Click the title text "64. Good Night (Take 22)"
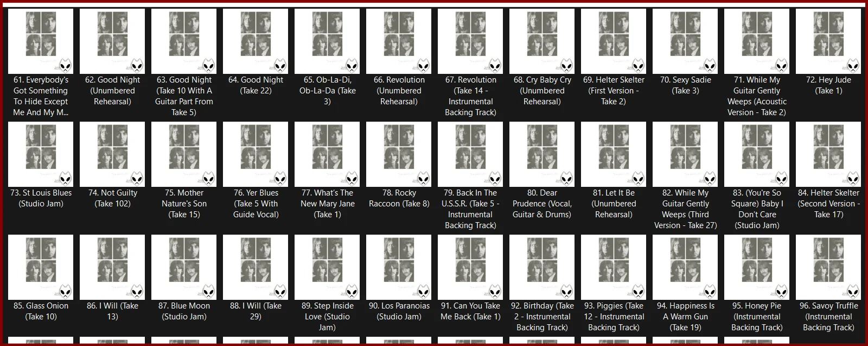This screenshot has width=868, height=346. [x=256, y=85]
